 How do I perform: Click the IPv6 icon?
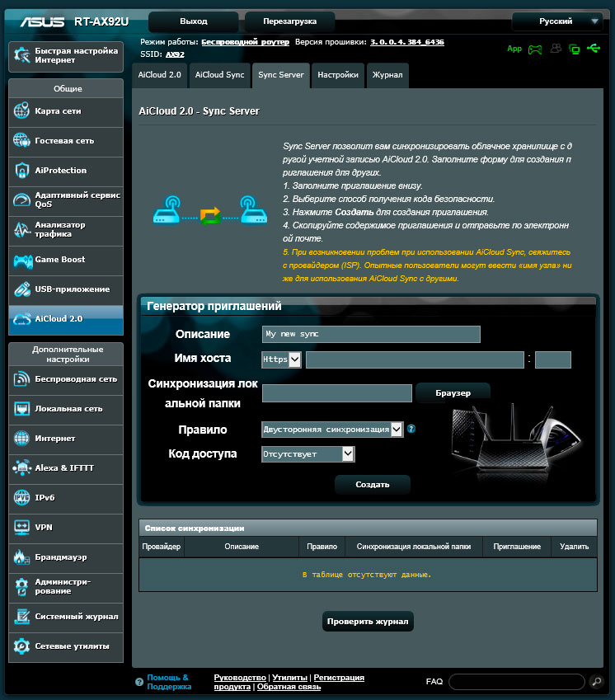(21, 497)
